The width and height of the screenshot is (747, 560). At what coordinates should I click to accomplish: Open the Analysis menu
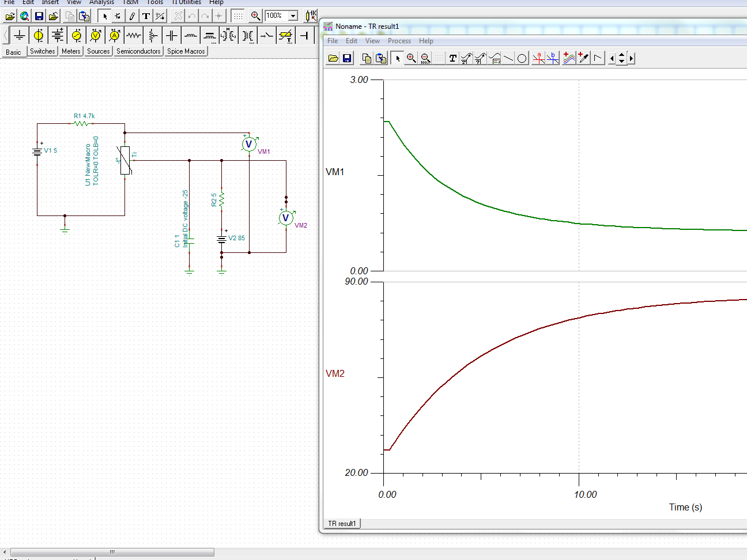(x=101, y=2)
